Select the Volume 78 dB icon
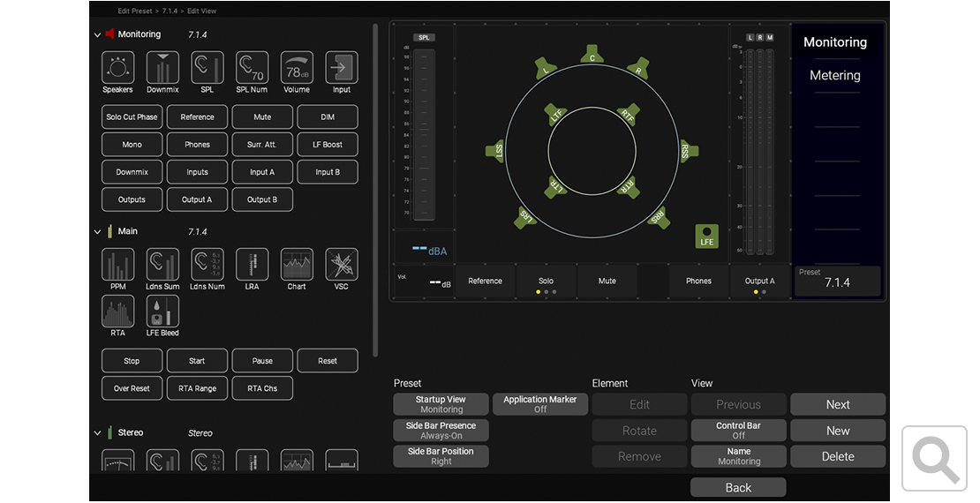 pos(297,68)
